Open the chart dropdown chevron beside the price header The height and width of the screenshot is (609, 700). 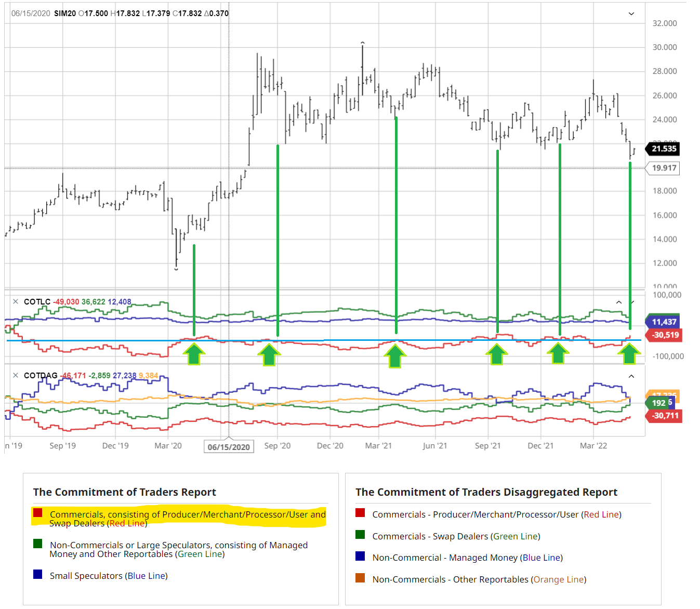pos(631,14)
